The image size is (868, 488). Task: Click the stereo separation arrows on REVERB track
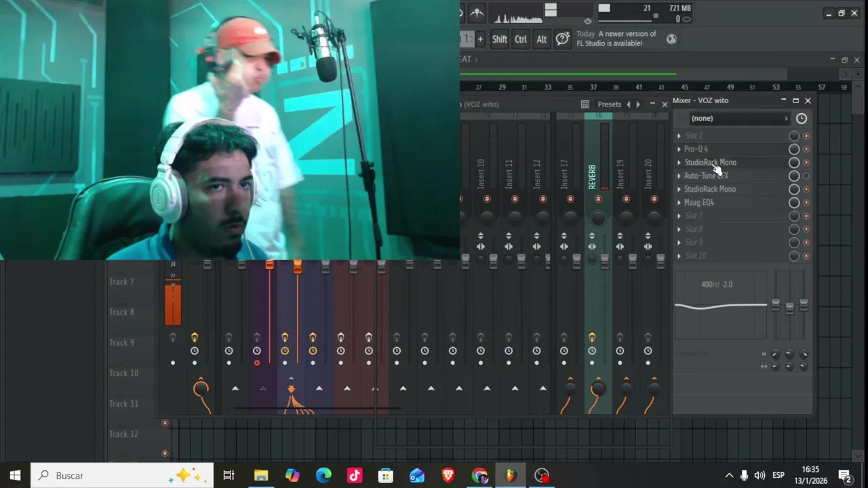pyautogui.click(x=592, y=246)
